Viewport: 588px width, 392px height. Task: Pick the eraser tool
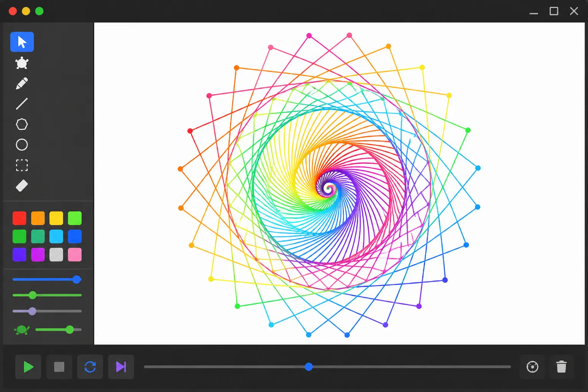(22, 186)
